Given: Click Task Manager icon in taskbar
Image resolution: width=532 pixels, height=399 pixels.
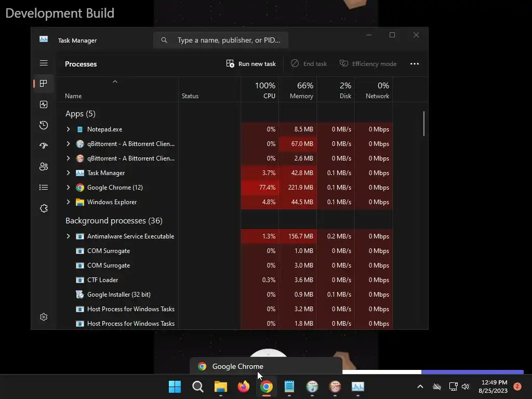Looking at the screenshot, I should pos(358,387).
